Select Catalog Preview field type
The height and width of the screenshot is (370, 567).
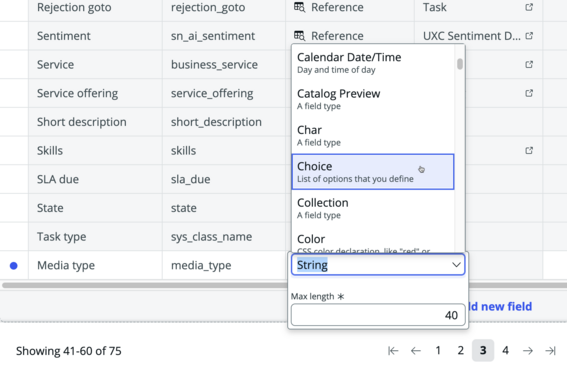[373, 99]
